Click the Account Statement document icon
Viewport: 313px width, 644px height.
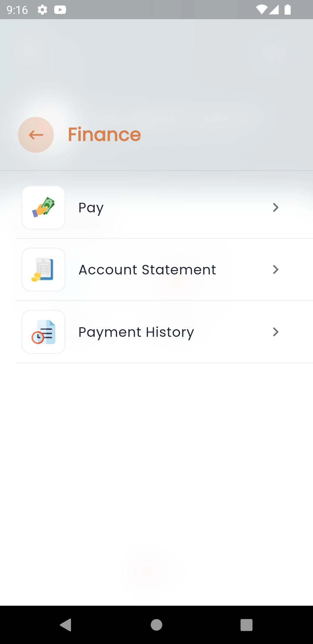pos(43,269)
